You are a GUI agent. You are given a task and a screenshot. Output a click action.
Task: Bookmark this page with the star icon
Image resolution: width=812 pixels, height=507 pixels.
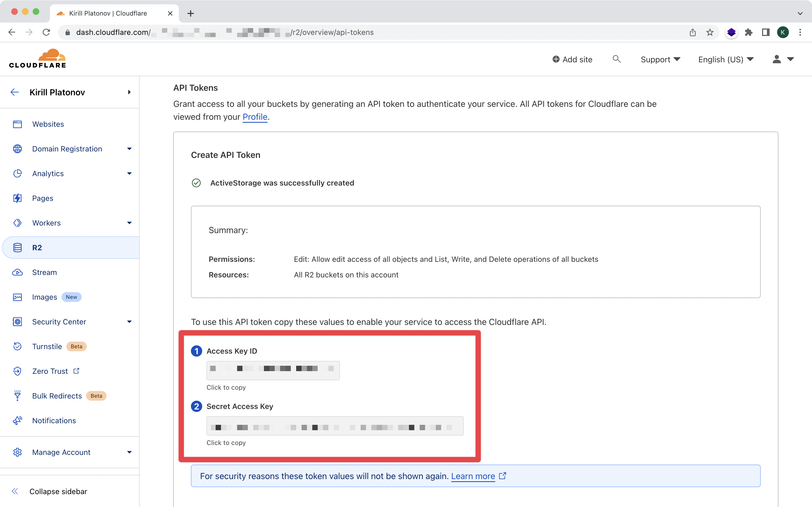tap(710, 32)
